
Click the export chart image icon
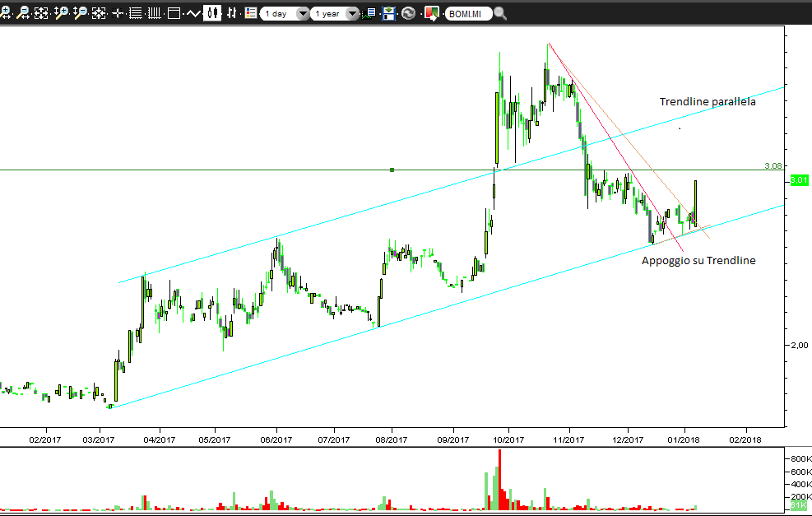click(431, 13)
